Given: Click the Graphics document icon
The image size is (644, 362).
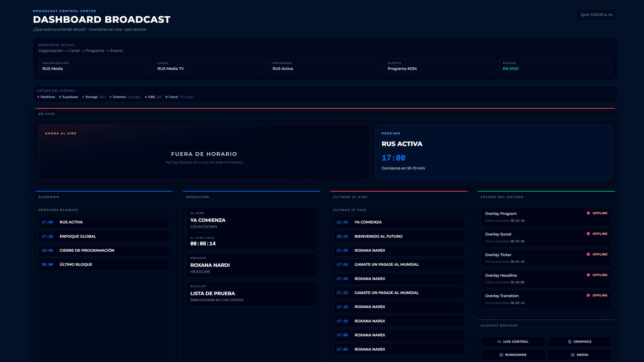Looking at the screenshot, I should (570, 342).
